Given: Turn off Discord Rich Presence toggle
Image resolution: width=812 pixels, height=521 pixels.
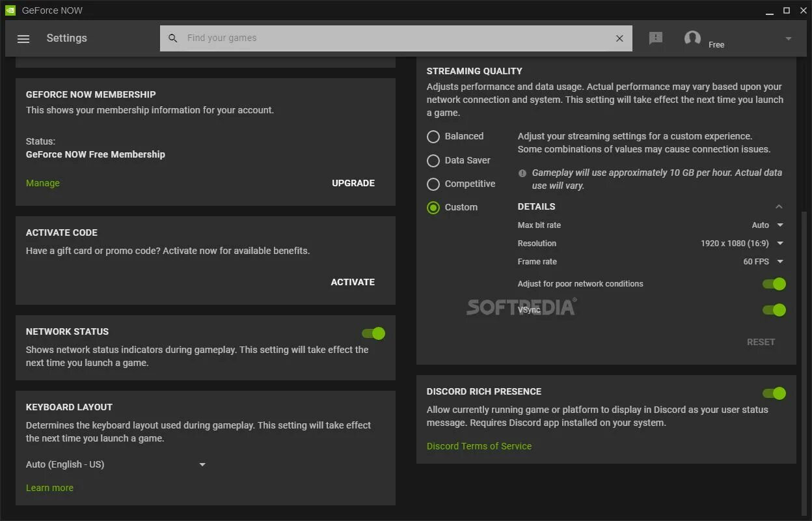Looking at the screenshot, I should [x=774, y=393].
